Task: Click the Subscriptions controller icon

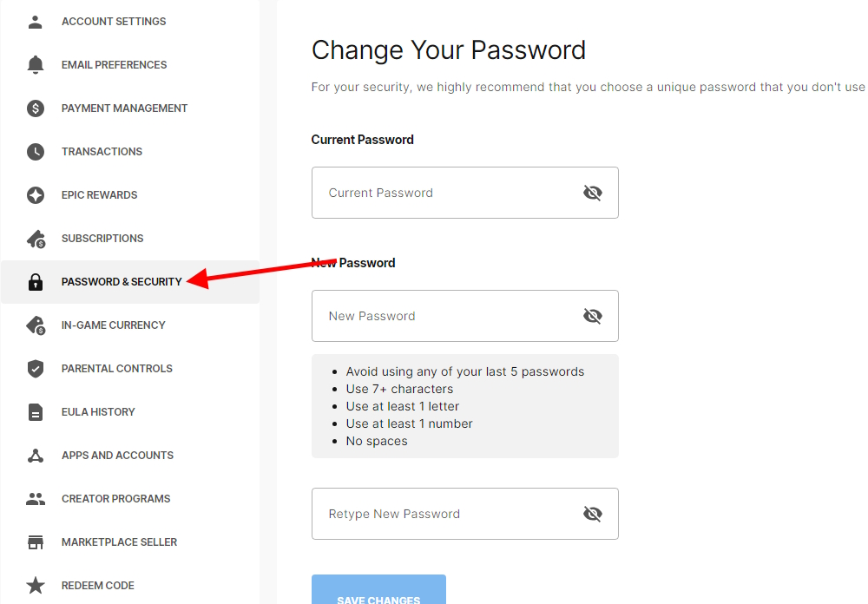Action: point(35,238)
